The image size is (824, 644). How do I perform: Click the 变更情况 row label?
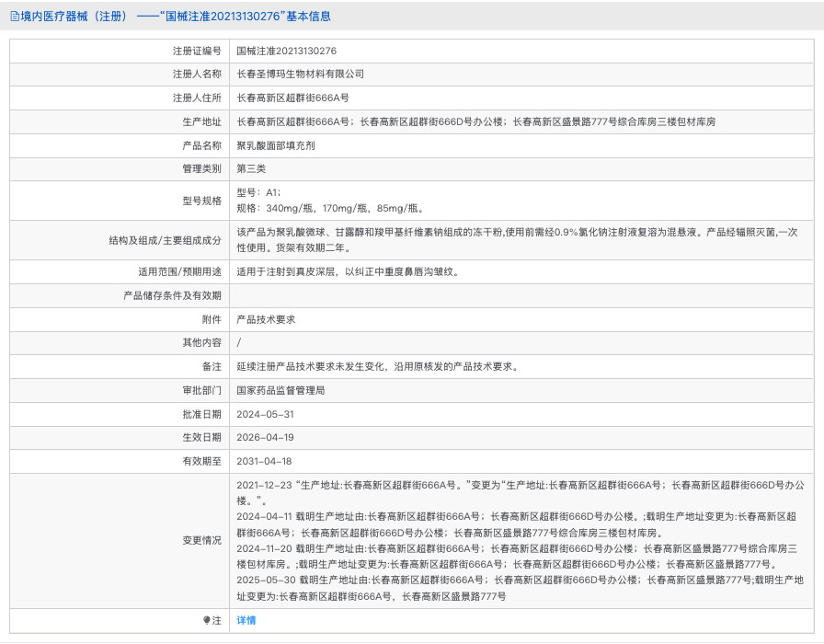click(201, 540)
